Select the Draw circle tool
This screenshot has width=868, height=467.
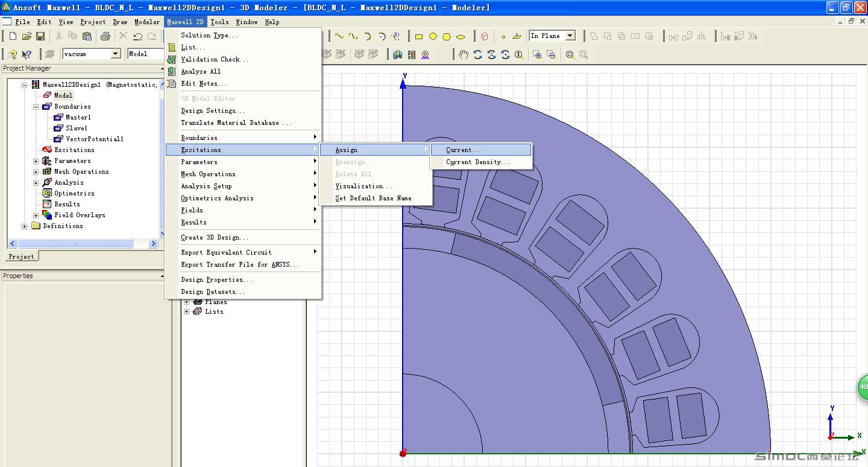(433, 36)
